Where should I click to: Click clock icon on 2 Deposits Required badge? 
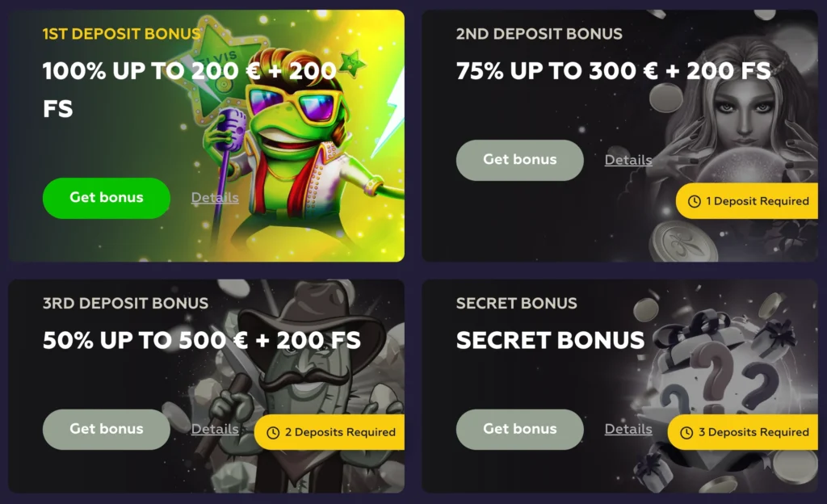point(273,433)
